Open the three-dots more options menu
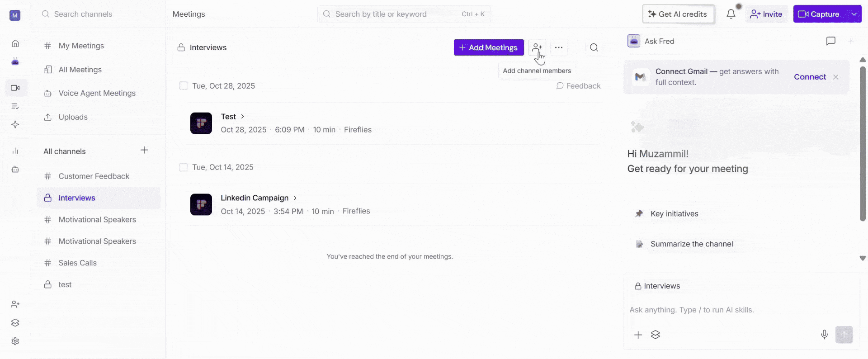This screenshot has height=359, width=868. 559,47
